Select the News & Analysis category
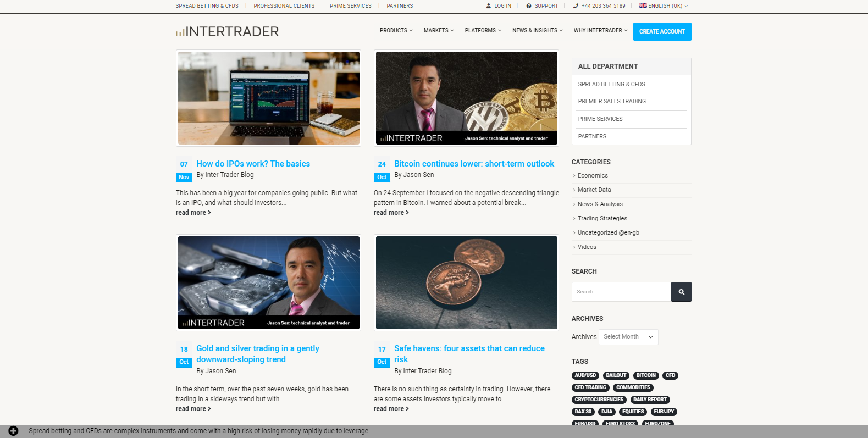The image size is (868, 438). (x=600, y=204)
